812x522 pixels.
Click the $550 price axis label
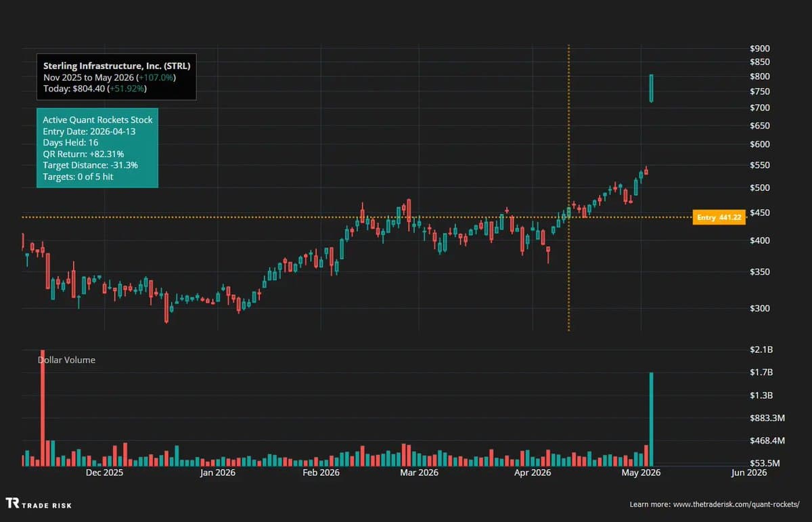point(760,165)
